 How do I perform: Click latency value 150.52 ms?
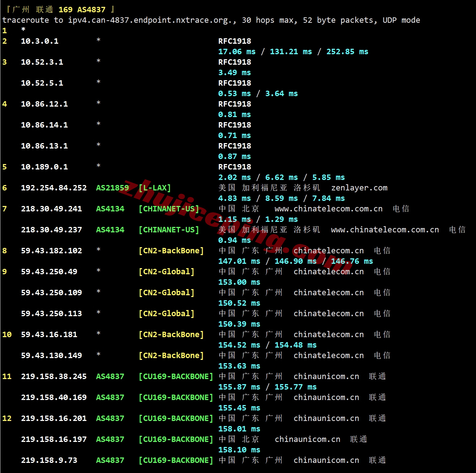239,303
